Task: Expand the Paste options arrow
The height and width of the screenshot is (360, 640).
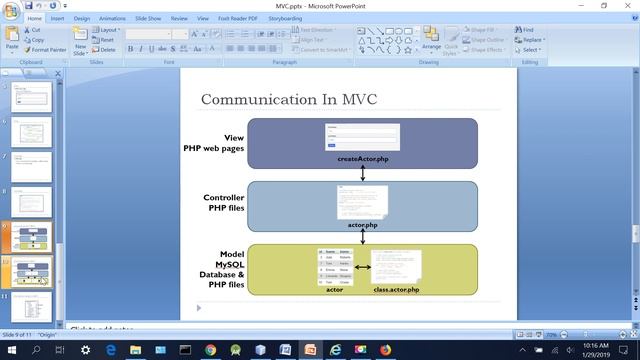Action: click(12, 53)
